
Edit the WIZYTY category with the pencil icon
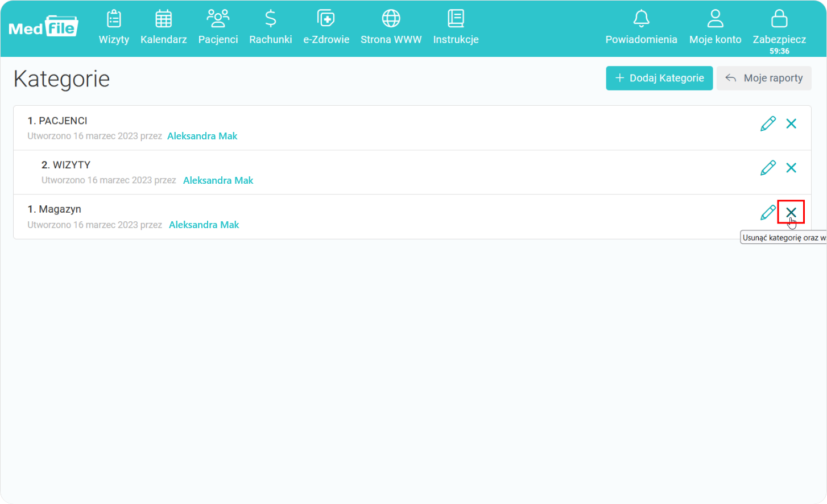click(x=768, y=168)
